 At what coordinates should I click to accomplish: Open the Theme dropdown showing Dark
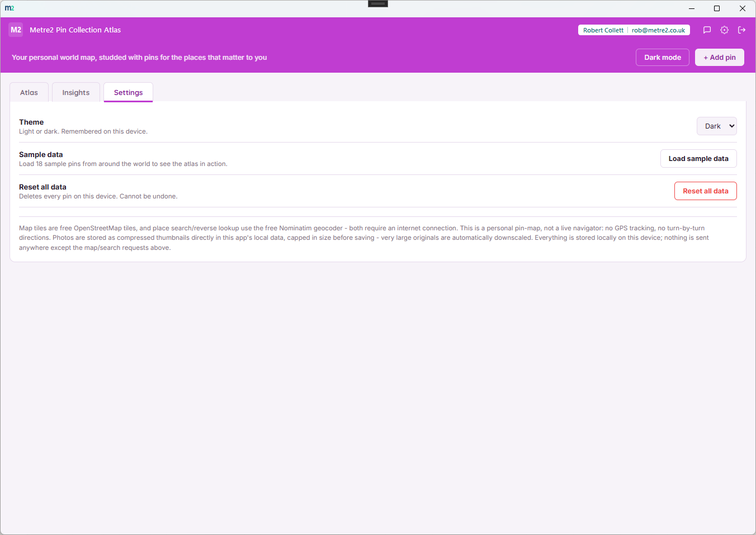tap(716, 126)
